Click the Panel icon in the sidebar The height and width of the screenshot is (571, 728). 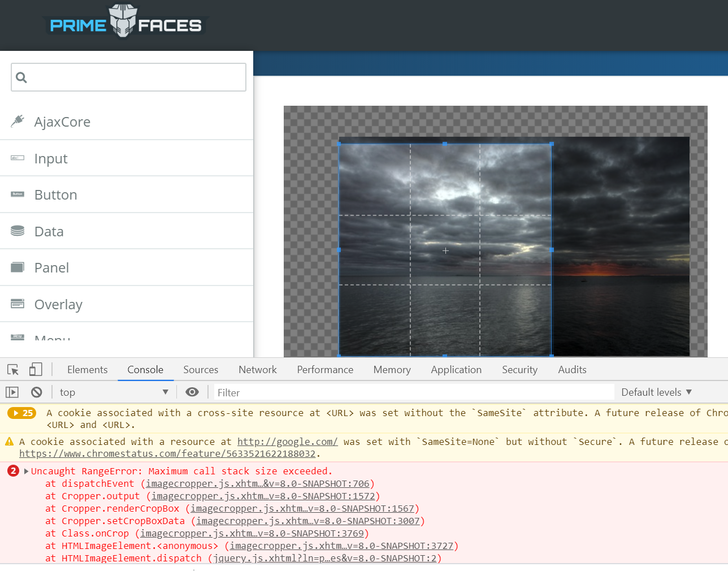tap(18, 267)
